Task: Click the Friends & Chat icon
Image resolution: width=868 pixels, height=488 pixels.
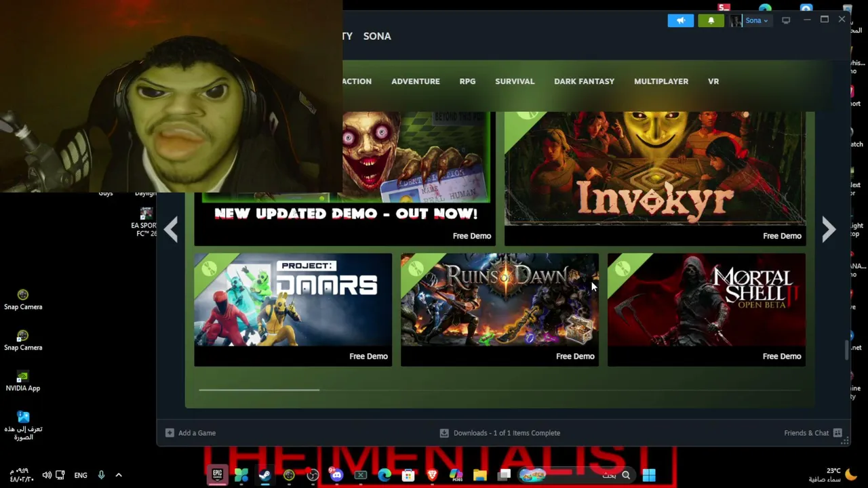Action: tap(837, 432)
